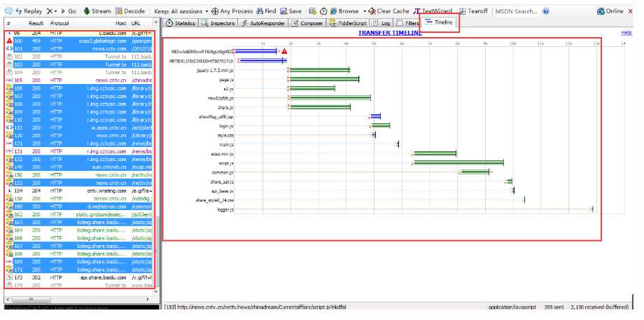Open the Browse dropdown arrow
The width and height of the screenshot is (644, 320).
(x=364, y=11)
